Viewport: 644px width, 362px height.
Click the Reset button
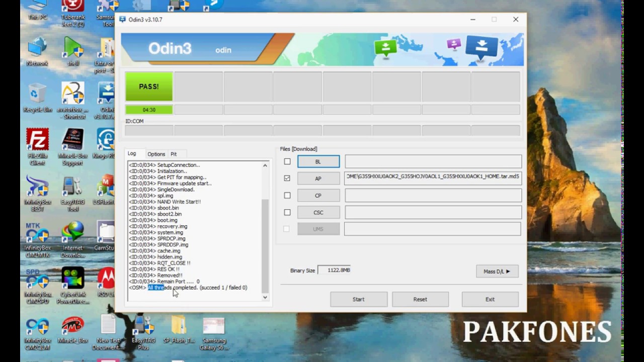[x=420, y=299]
